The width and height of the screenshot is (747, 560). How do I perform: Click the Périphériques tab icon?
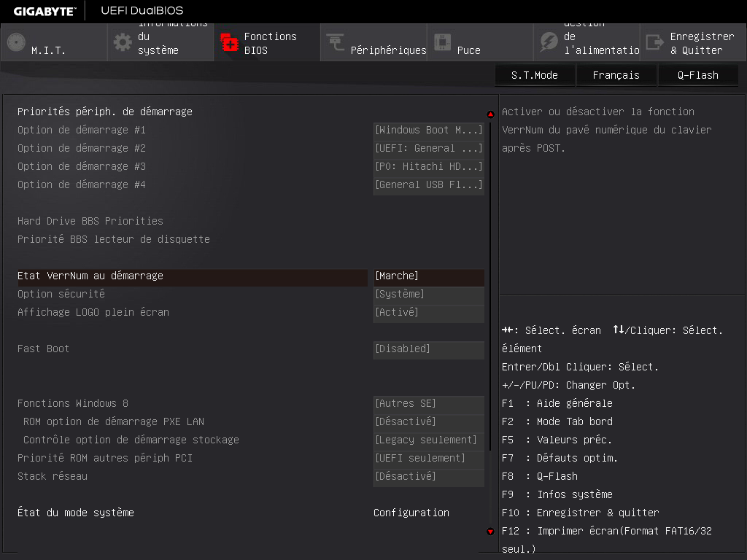click(x=336, y=42)
